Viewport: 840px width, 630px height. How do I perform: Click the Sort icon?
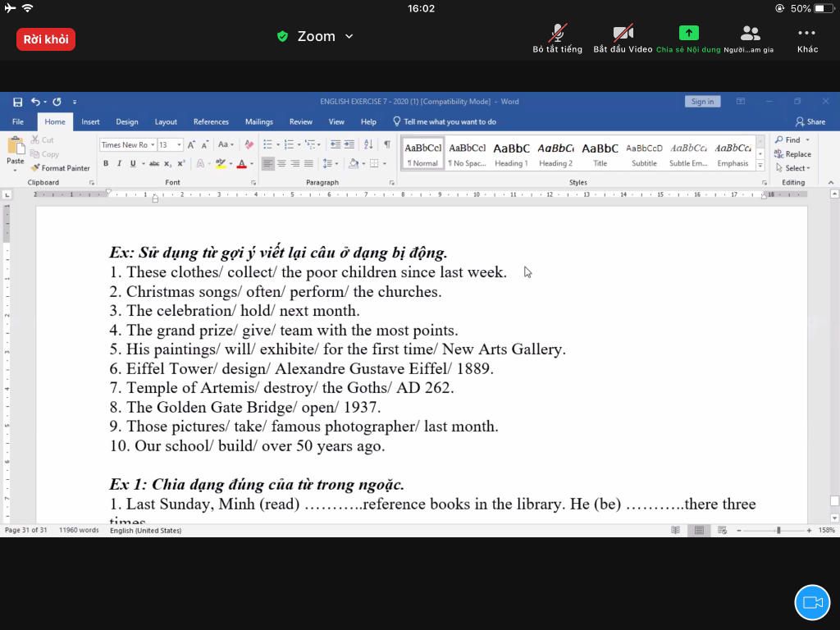(368, 144)
